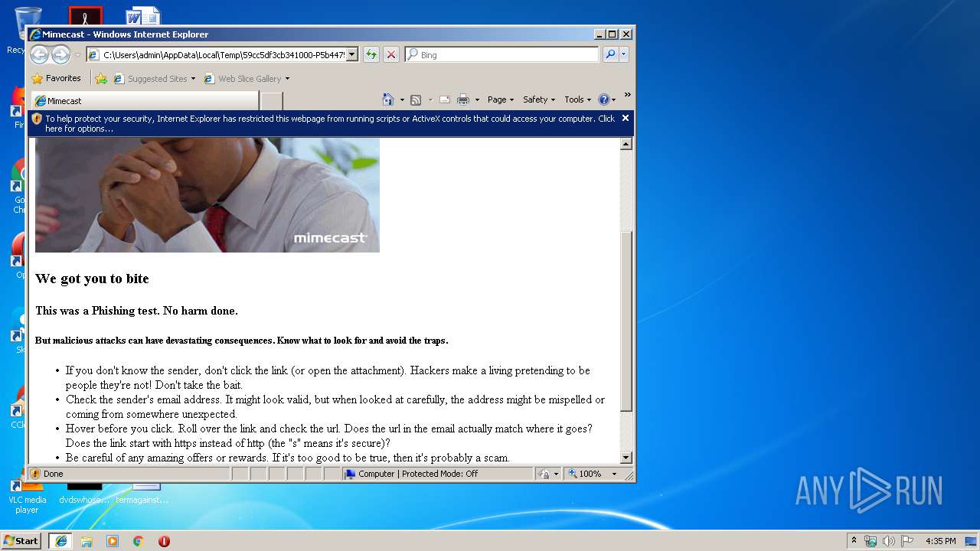Click the Add to Favorites bar icon
Screen dimensions: 980x551
click(101, 78)
